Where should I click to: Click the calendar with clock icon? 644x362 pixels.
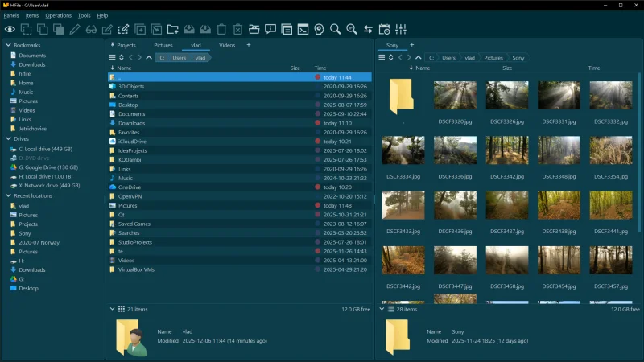click(x=385, y=29)
